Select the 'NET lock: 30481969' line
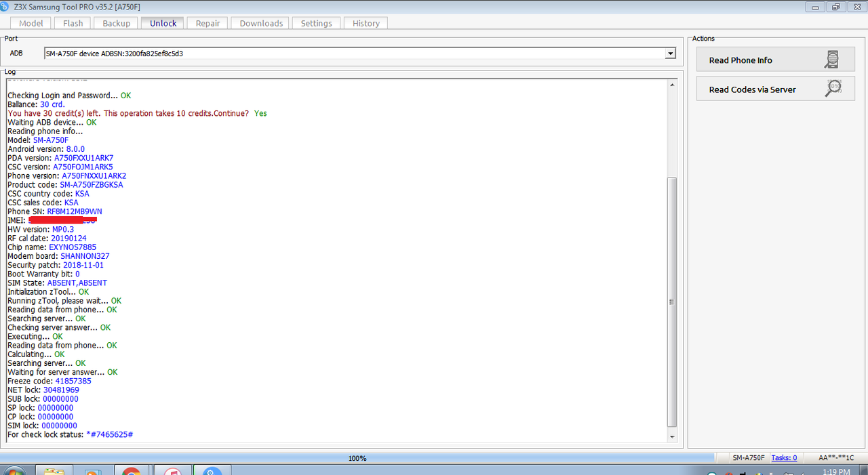 coord(43,390)
